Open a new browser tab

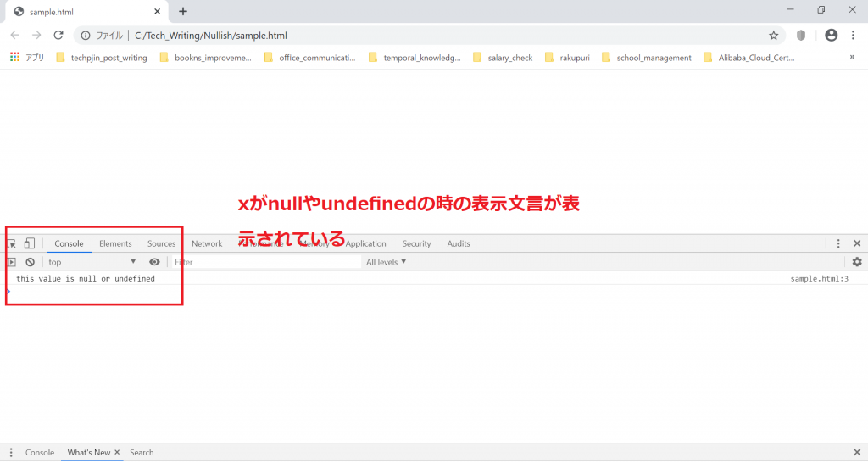(183, 11)
